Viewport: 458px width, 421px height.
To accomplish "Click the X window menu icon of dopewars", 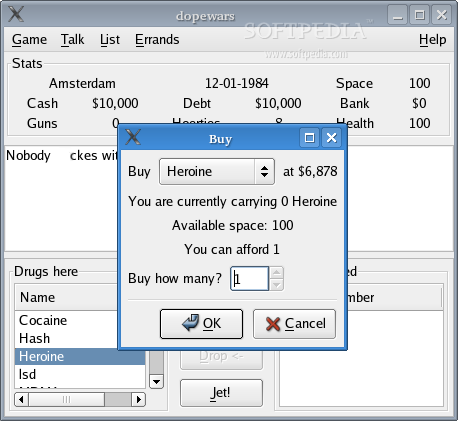I will pyautogui.click(x=16, y=14).
